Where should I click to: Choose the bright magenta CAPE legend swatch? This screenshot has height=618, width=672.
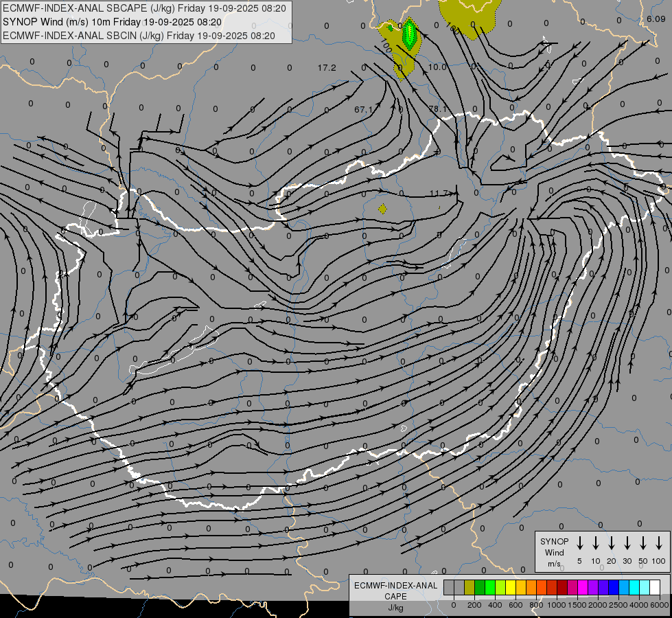point(583,587)
